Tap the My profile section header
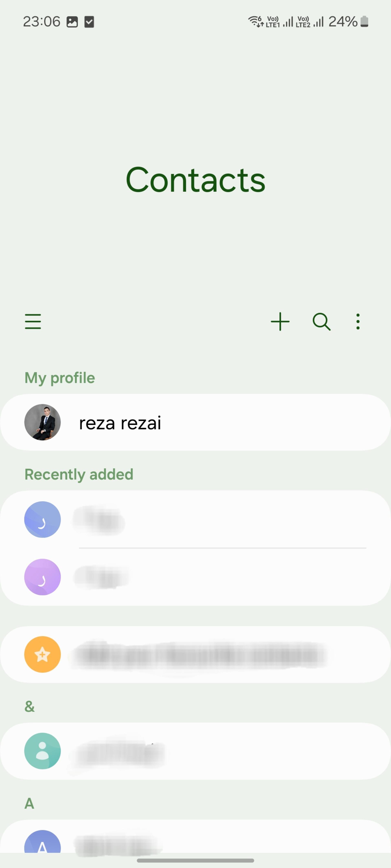 pyautogui.click(x=60, y=378)
